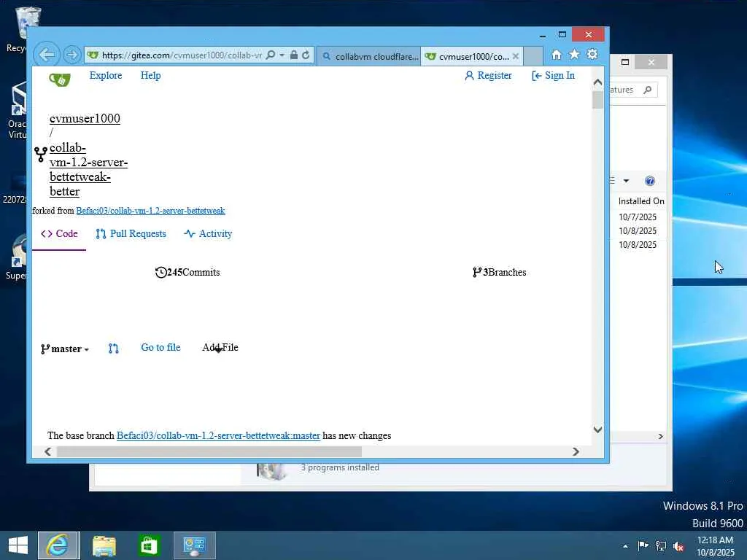Click the muted volume tray icon

678,546
